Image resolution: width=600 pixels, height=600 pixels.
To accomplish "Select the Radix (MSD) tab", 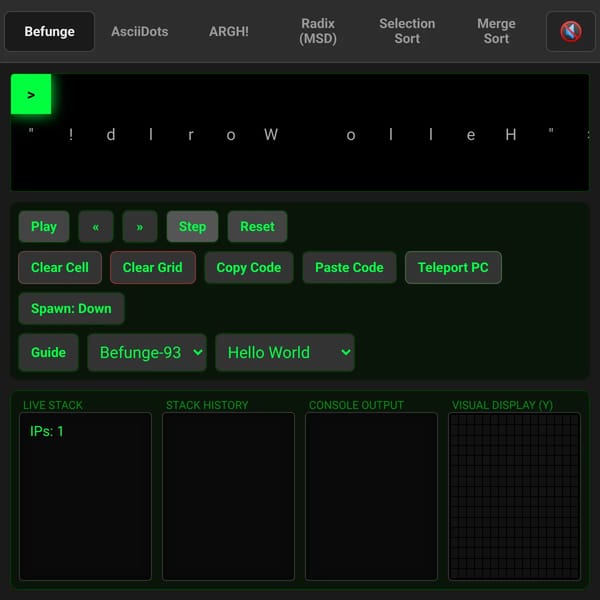I will click(318, 31).
